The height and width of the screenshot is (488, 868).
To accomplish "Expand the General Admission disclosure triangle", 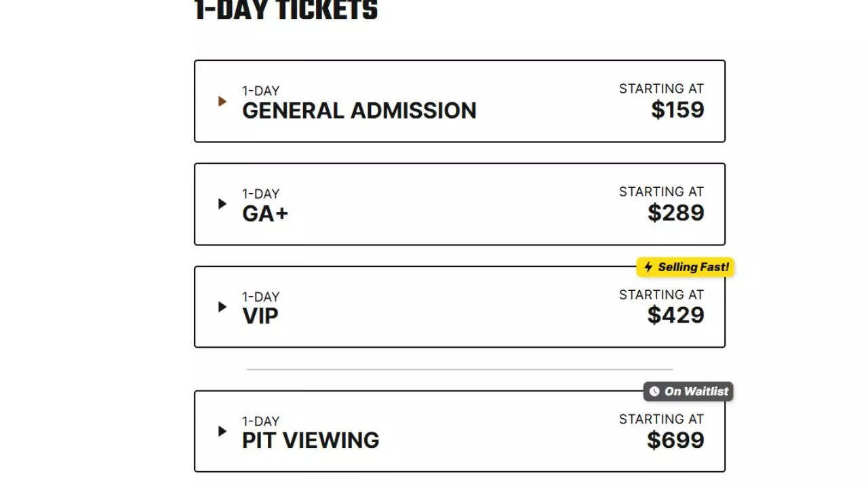I will pyautogui.click(x=222, y=101).
